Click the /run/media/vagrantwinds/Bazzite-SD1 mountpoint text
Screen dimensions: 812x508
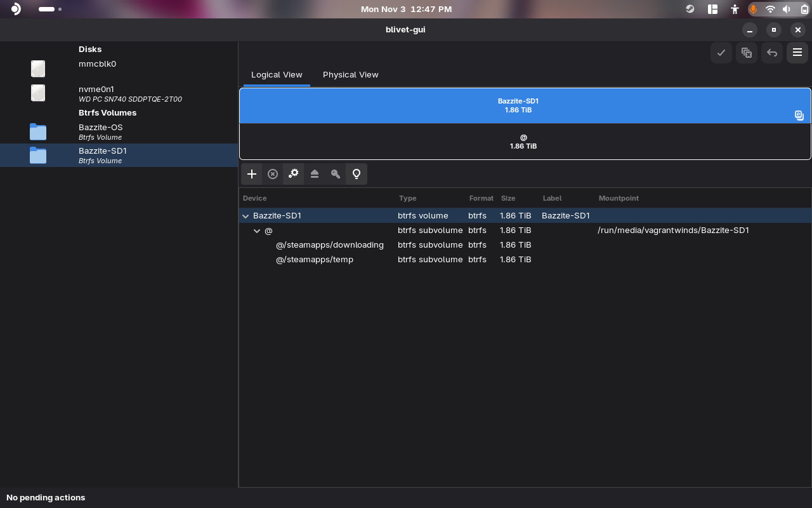point(673,231)
